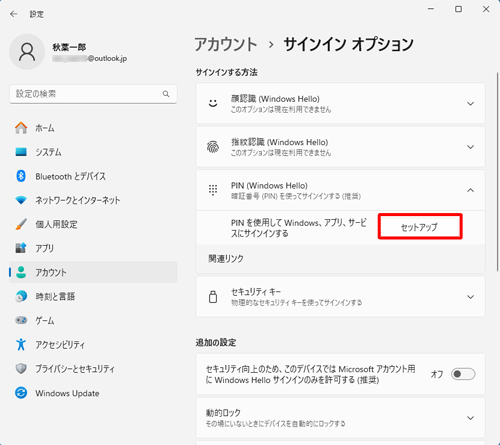
Task: Select ゲーム label in sidebar
Action: click(45, 321)
